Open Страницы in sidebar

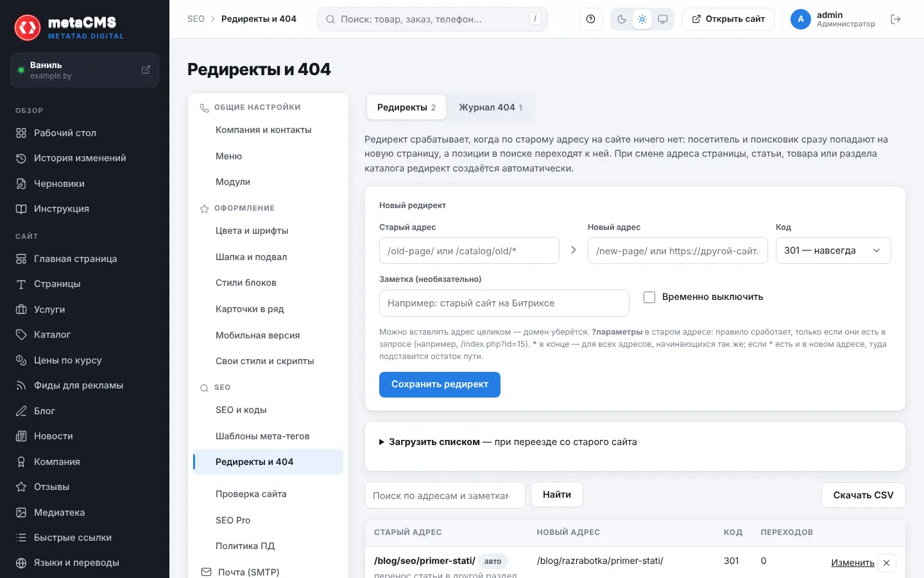[85, 284]
